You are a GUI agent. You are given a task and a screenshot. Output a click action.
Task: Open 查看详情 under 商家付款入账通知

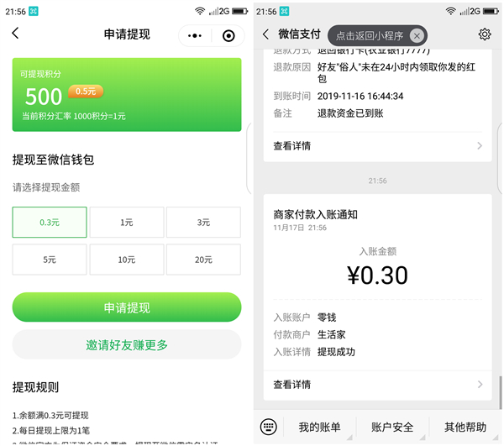pyautogui.click(x=378, y=385)
